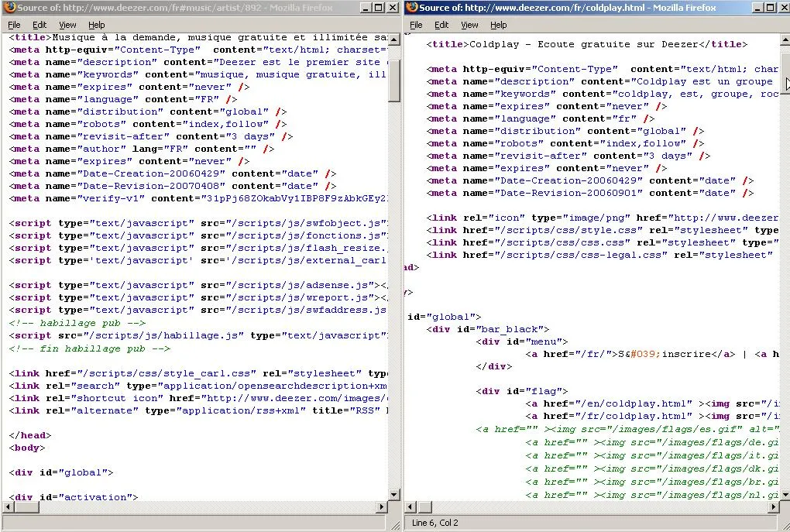
Task: Maximize the left source window
Action: click(379, 8)
